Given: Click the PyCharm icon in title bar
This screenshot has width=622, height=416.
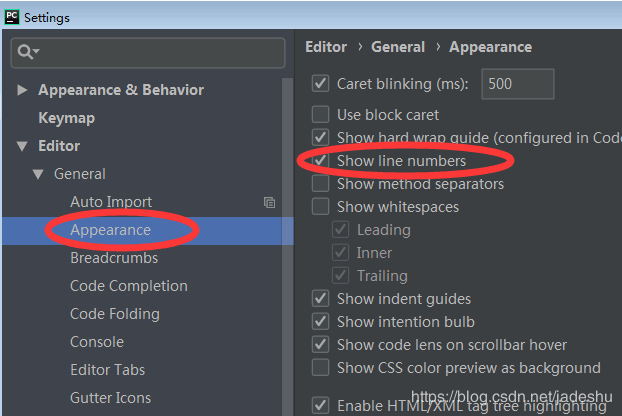Looking at the screenshot, I should coord(11,17).
